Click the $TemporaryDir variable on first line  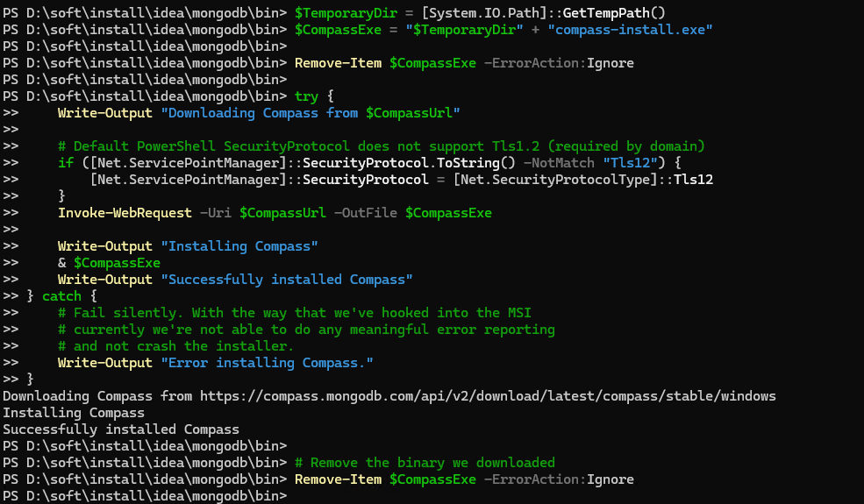coord(346,12)
